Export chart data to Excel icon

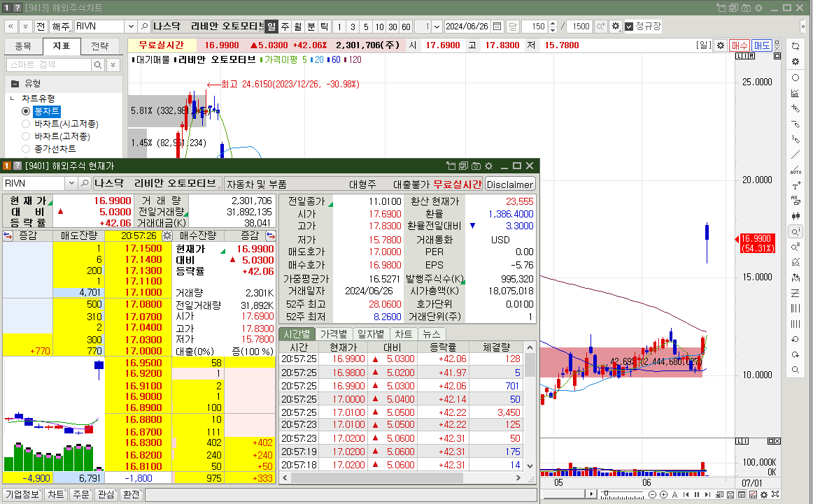click(719, 494)
